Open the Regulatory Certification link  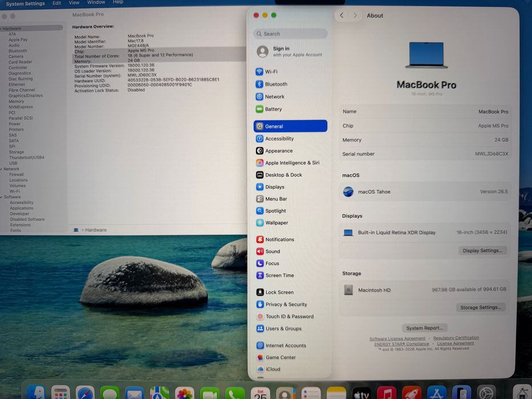click(x=456, y=338)
